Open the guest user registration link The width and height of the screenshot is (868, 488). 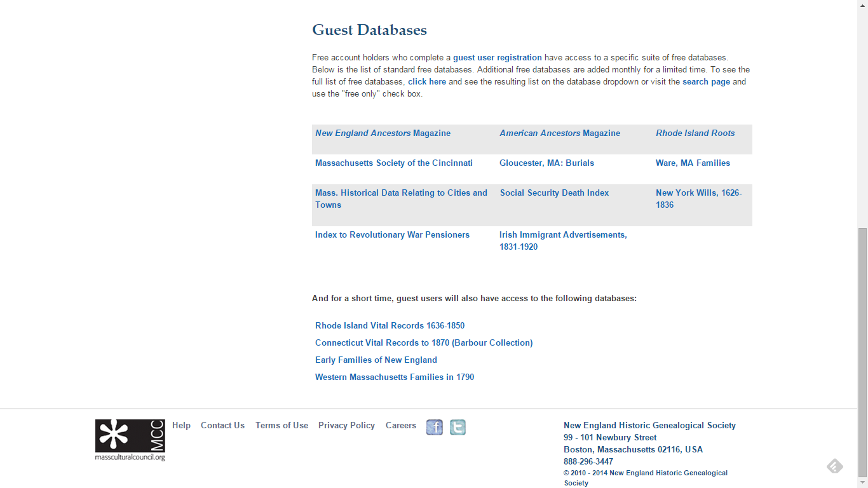pyautogui.click(x=498, y=57)
